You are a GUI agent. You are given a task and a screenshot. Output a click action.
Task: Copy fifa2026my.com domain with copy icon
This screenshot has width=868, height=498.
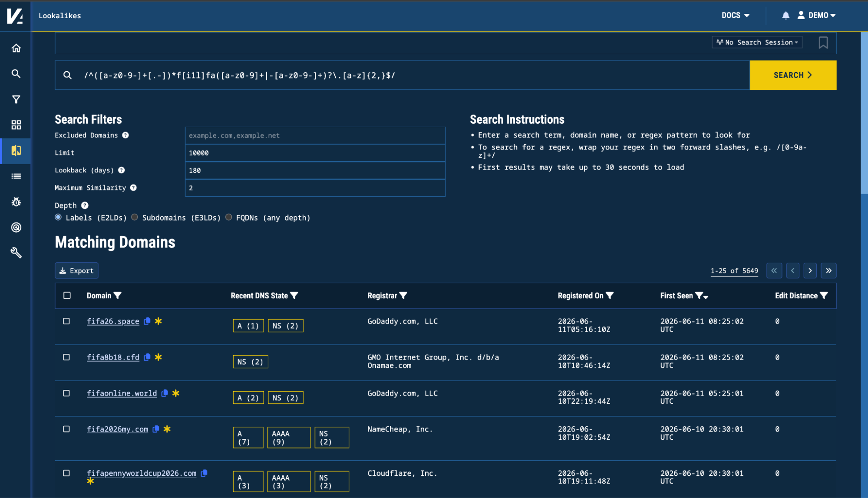tap(155, 429)
